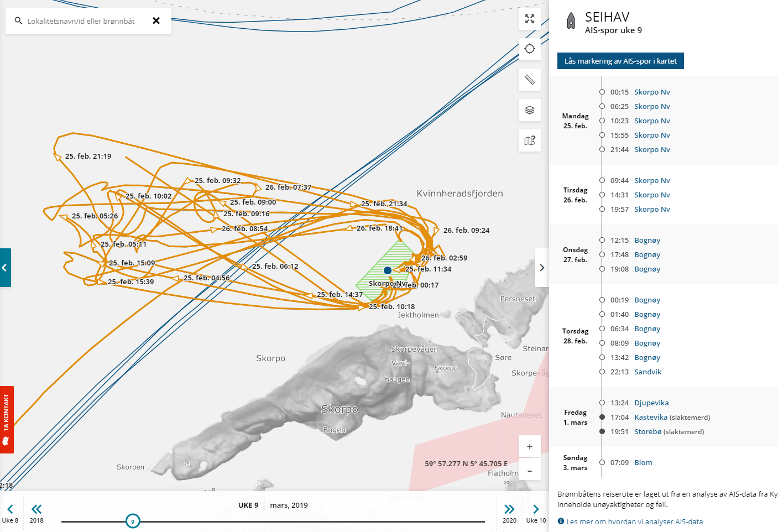Open 'Les mer om hvordan vi analyser AIS-data'
The image size is (778, 532).
tap(634, 521)
